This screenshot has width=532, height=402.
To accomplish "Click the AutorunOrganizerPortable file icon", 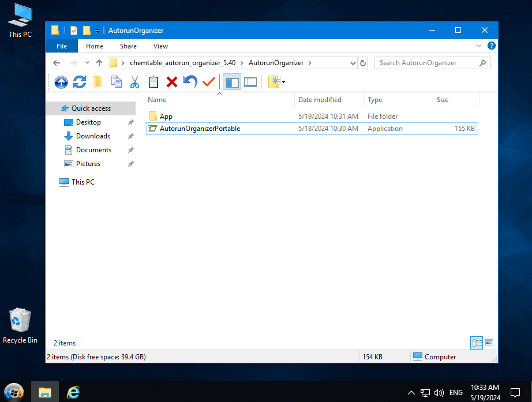I will pos(153,129).
